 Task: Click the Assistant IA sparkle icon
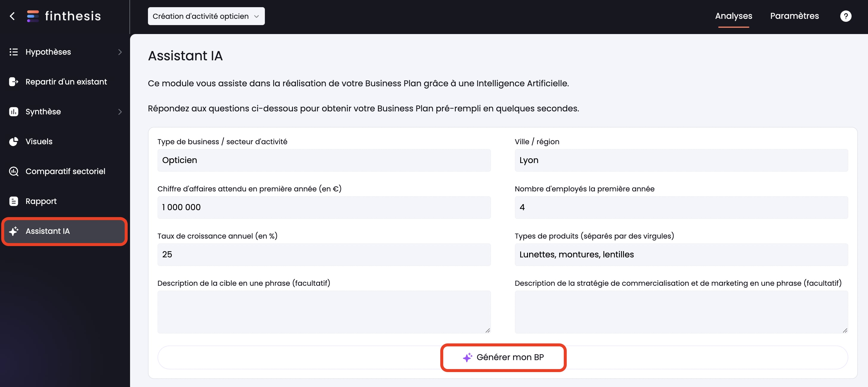[x=13, y=231]
